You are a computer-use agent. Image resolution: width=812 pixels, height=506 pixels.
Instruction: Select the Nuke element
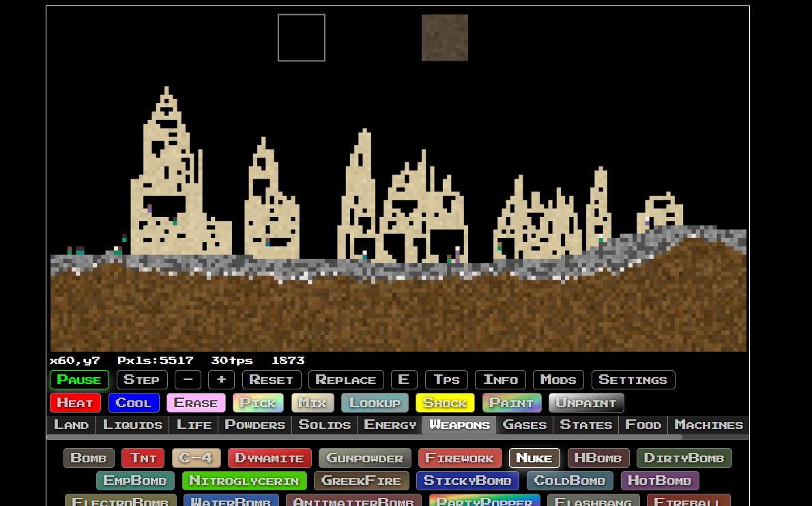coord(534,458)
